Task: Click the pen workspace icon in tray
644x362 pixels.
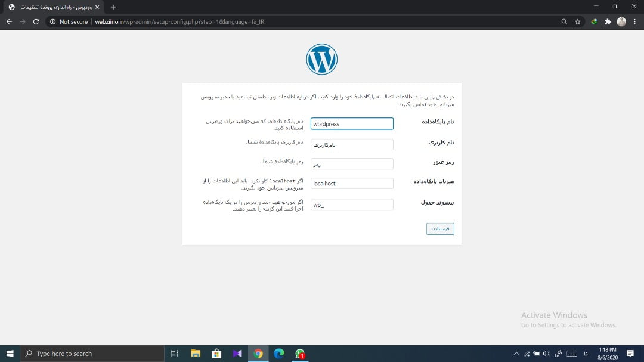Action: click(x=559, y=354)
